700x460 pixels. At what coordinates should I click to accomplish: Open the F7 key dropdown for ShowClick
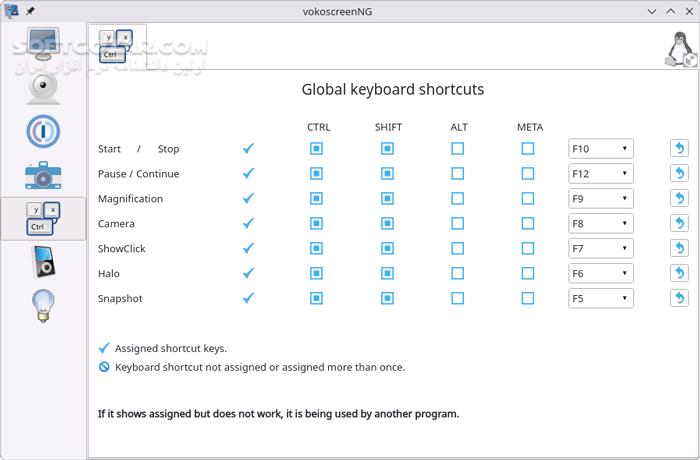(601, 248)
